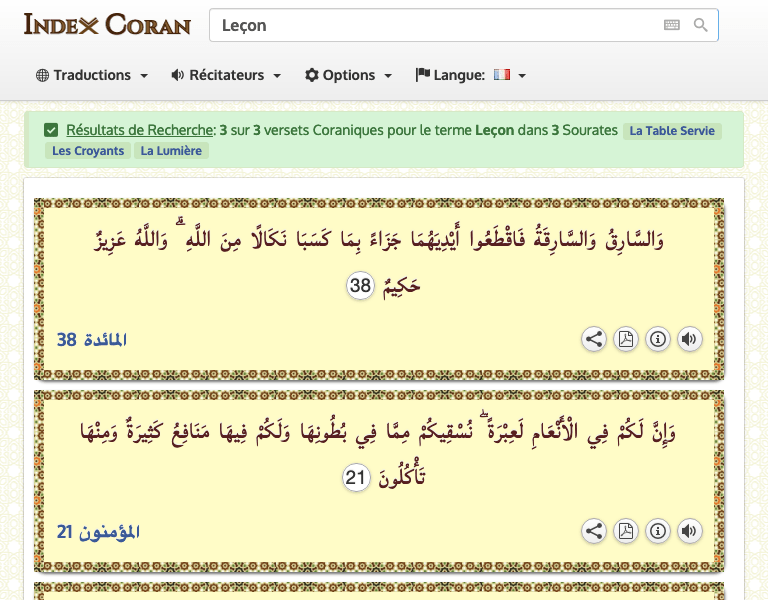Play audio recitation of verse 21
Viewport: 768px width, 600px height.
point(689,531)
